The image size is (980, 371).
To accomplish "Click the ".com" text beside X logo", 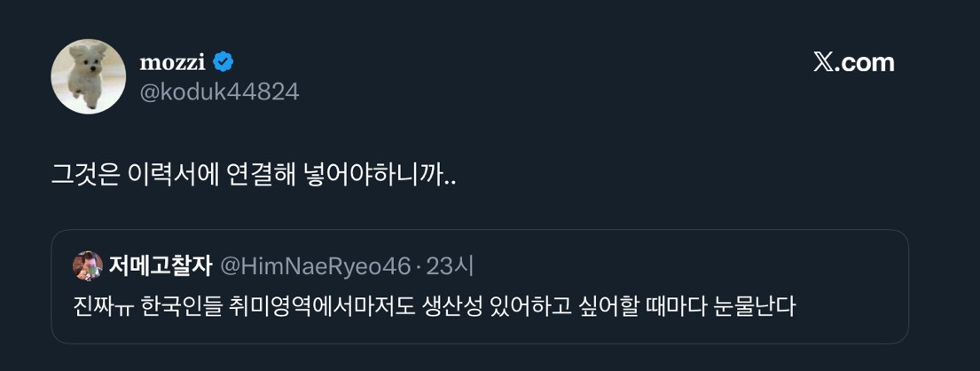I will [866, 62].
